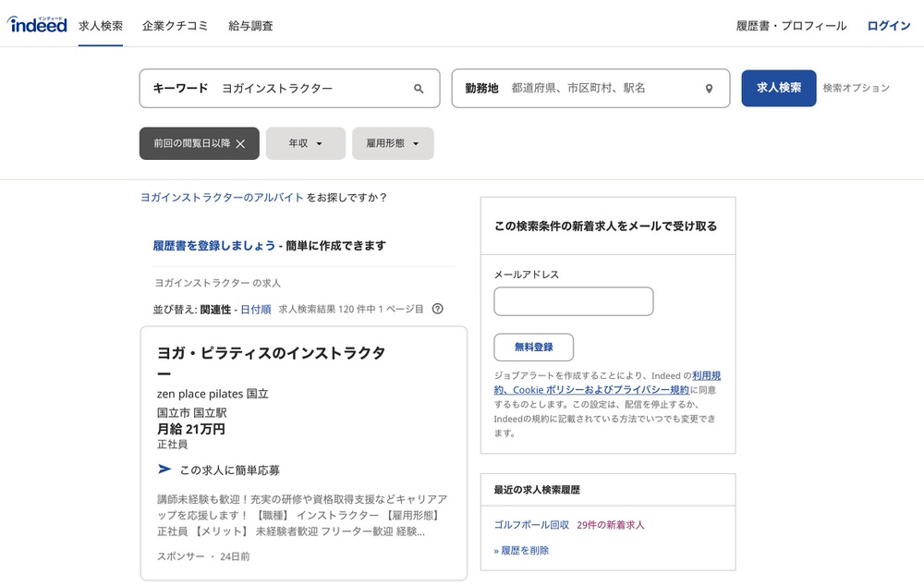Click the Indeed logo
This screenshot has width=924, height=586.
tap(37, 25)
